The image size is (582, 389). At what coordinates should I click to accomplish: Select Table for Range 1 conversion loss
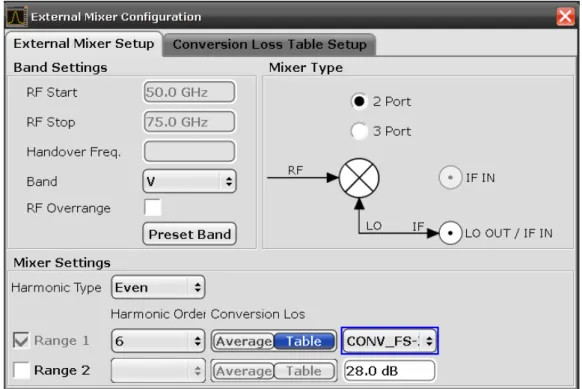coord(304,341)
